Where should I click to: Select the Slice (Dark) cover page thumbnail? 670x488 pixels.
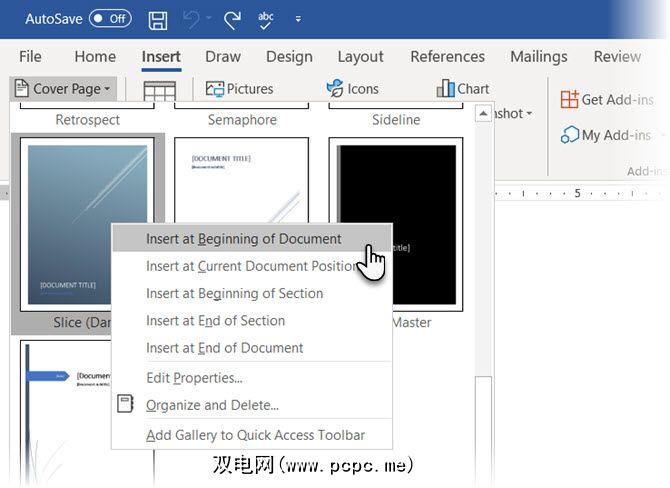click(87, 224)
